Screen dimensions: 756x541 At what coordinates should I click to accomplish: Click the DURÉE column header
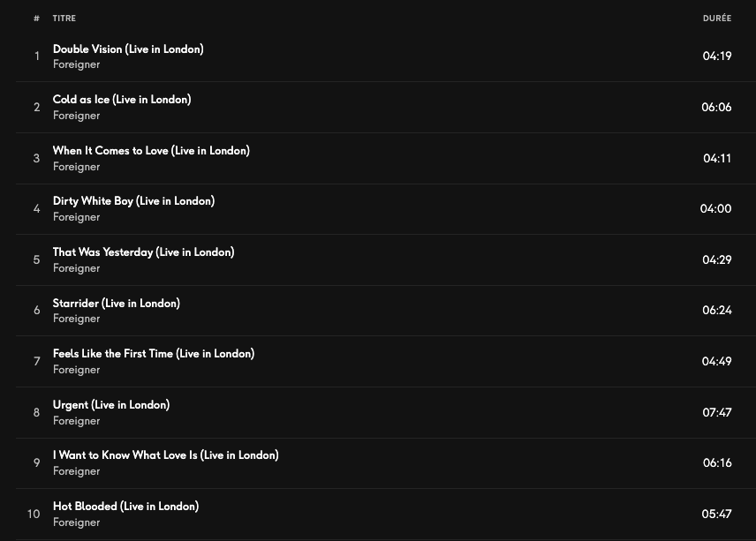716,19
